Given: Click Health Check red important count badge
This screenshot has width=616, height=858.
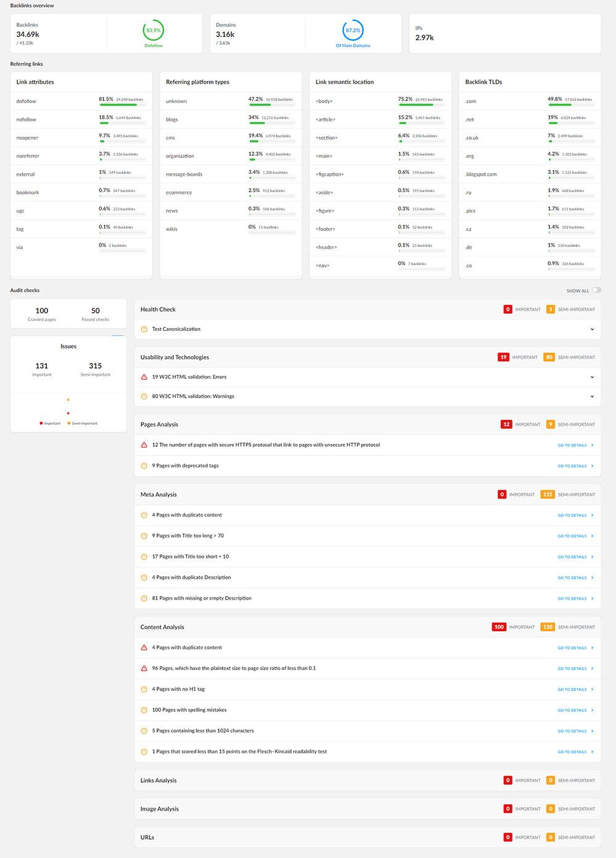Looking at the screenshot, I should (x=508, y=309).
